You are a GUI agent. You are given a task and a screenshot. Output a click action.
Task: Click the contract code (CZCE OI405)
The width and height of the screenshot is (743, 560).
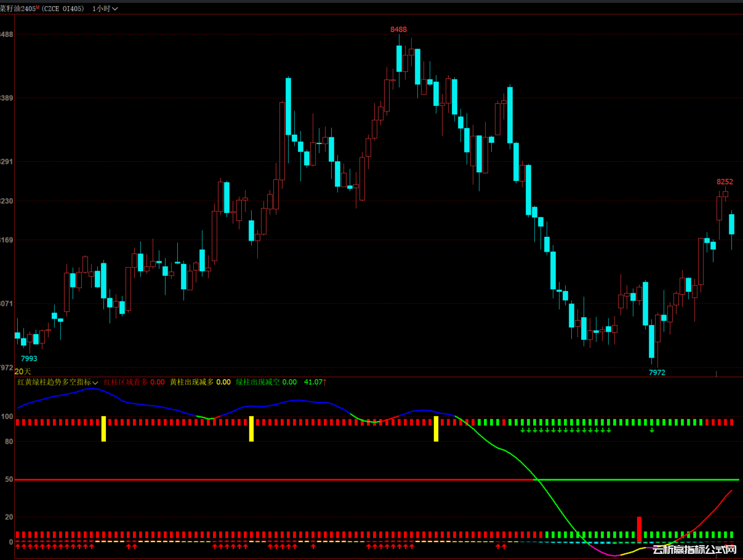coord(64,9)
